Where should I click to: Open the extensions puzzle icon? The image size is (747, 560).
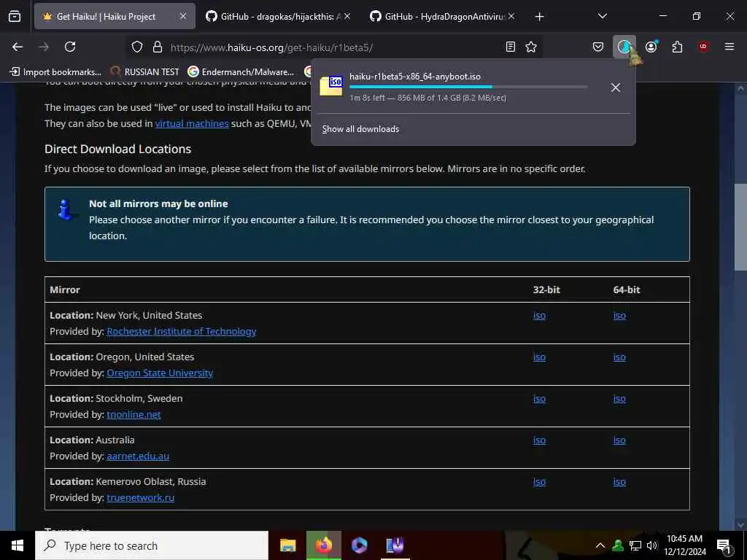click(x=677, y=47)
